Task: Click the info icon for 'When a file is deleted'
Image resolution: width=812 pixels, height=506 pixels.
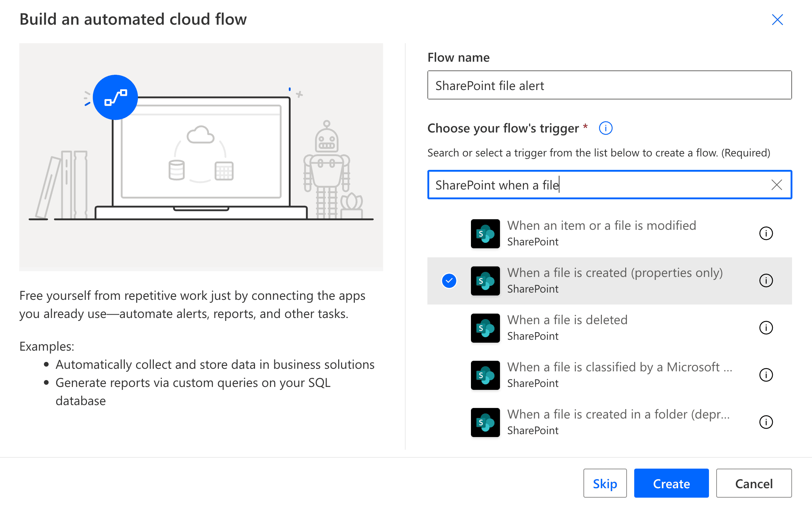Action: (766, 328)
